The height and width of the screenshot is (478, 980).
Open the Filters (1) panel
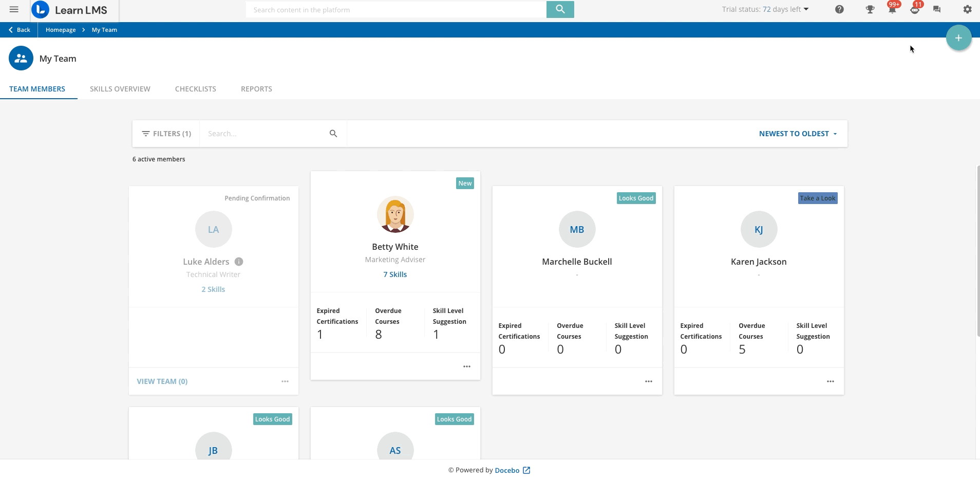[166, 133]
